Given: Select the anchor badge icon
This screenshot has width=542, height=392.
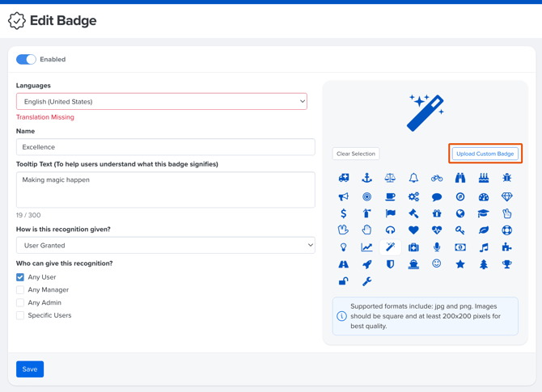Looking at the screenshot, I should [366, 178].
